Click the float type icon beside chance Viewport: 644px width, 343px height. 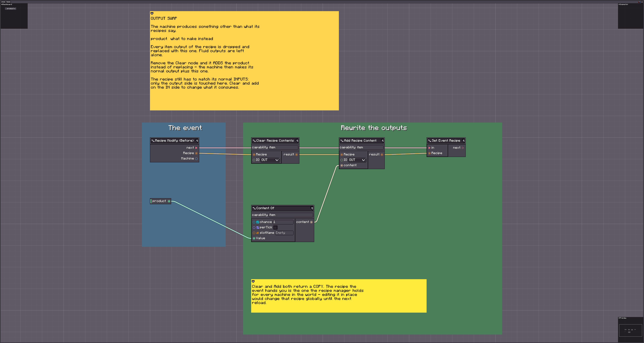click(x=258, y=222)
